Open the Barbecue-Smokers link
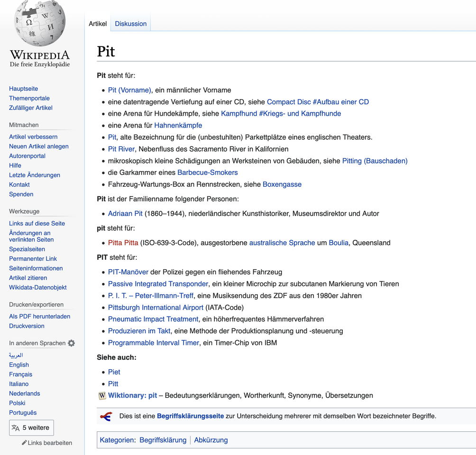 pos(208,173)
